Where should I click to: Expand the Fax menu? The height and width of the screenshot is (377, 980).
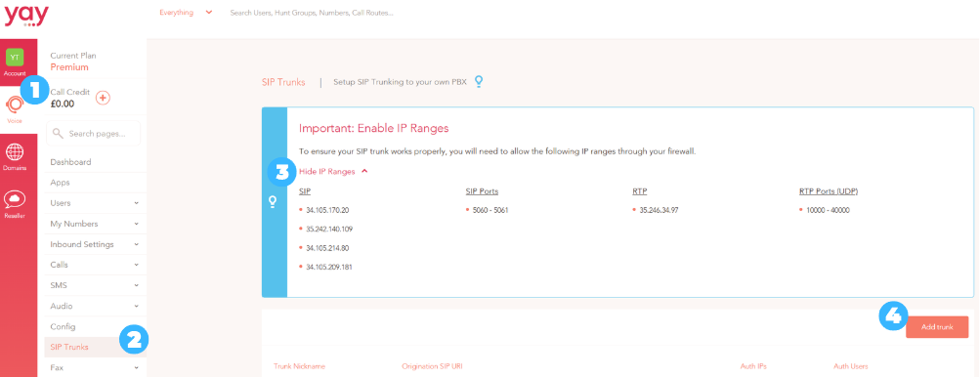[95, 367]
